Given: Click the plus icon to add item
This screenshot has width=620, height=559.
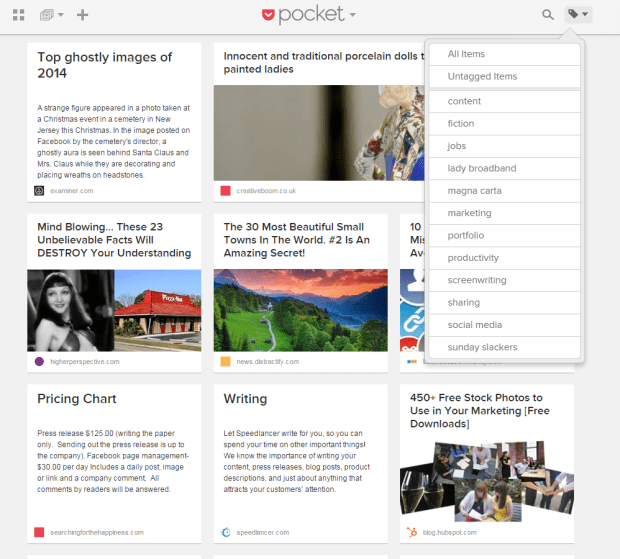Looking at the screenshot, I should coord(83,15).
